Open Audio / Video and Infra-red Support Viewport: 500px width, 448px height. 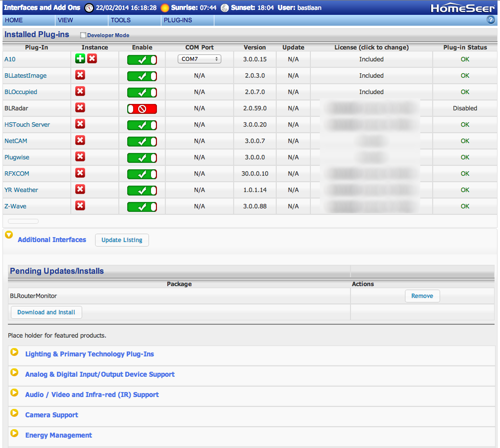[92, 395]
